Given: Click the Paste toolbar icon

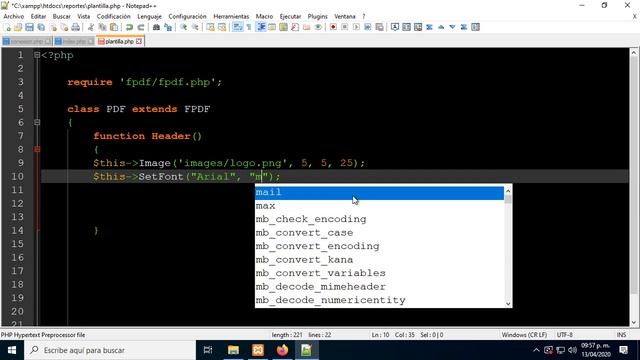Looking at the screenshot, I should tap(114, 27).
